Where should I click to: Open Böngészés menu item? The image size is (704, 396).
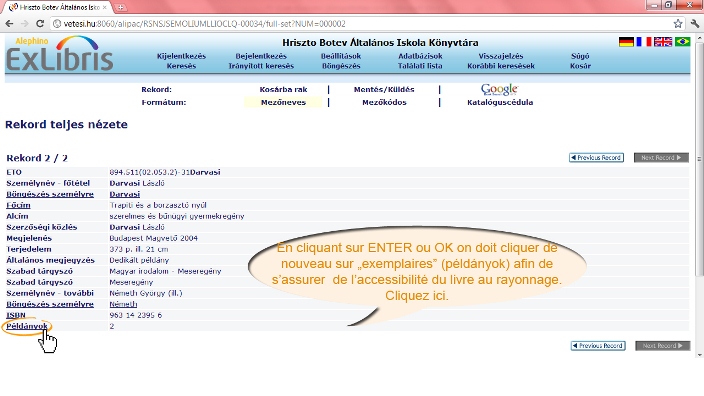coord(341,66)
